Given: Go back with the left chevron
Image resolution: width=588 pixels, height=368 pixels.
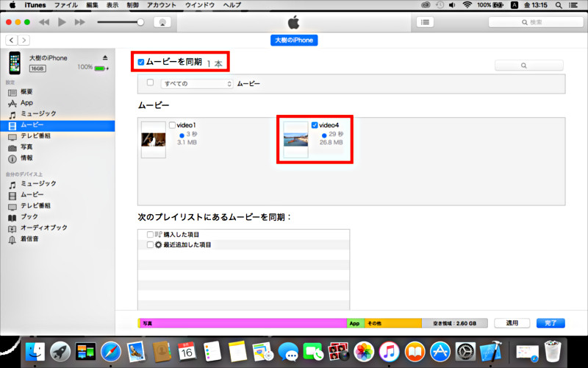Looking at the screenshot, I should point(12,40).
